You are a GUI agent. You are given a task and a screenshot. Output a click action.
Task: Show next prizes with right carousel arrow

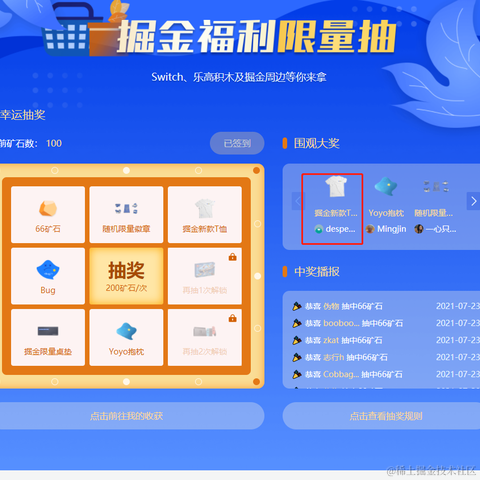(474, 201)
